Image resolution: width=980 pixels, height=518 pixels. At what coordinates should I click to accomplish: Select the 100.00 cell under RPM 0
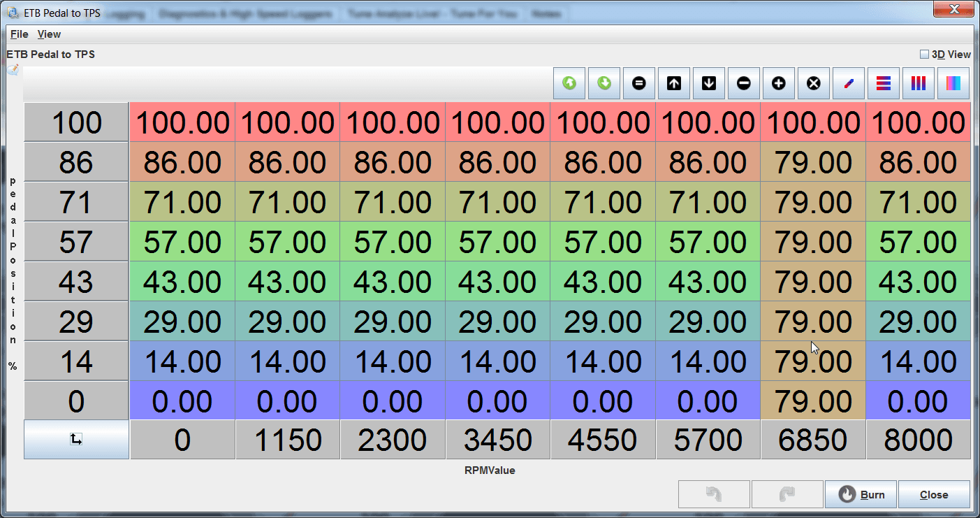182,122
